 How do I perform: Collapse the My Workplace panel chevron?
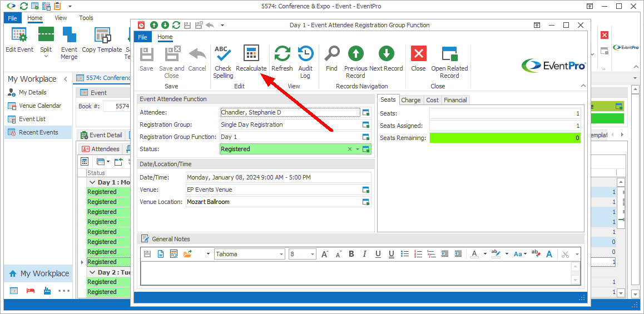click(x=65, y=79)
